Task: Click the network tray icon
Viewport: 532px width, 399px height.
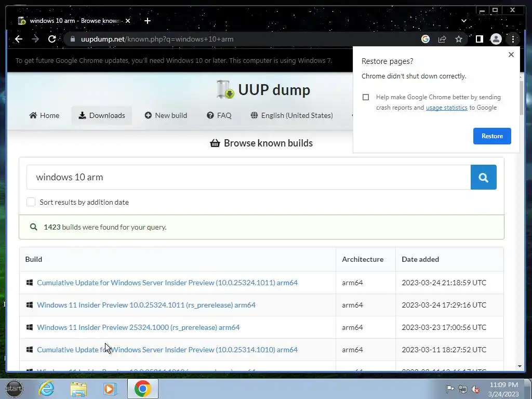Action: (x=463, y=389)
